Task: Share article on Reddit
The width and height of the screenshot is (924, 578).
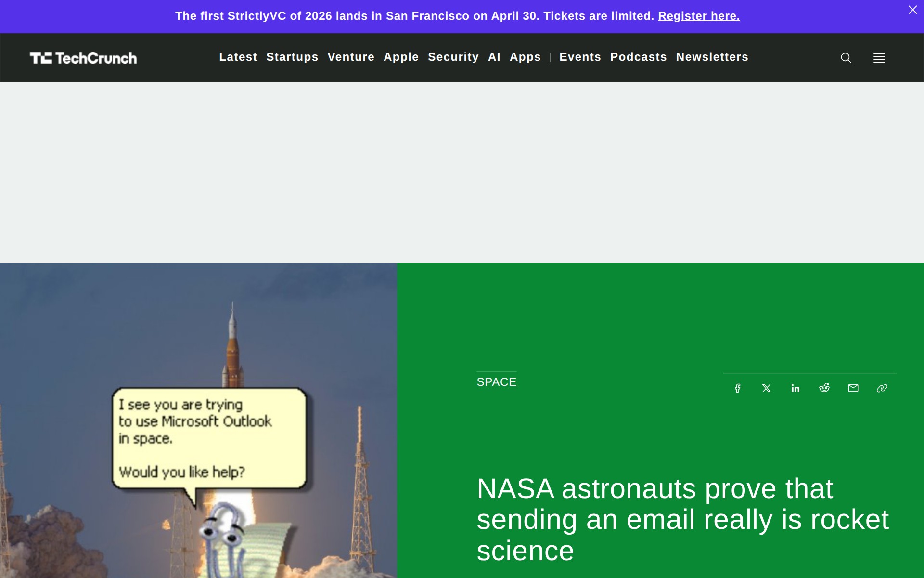Action: coord(824,388)
